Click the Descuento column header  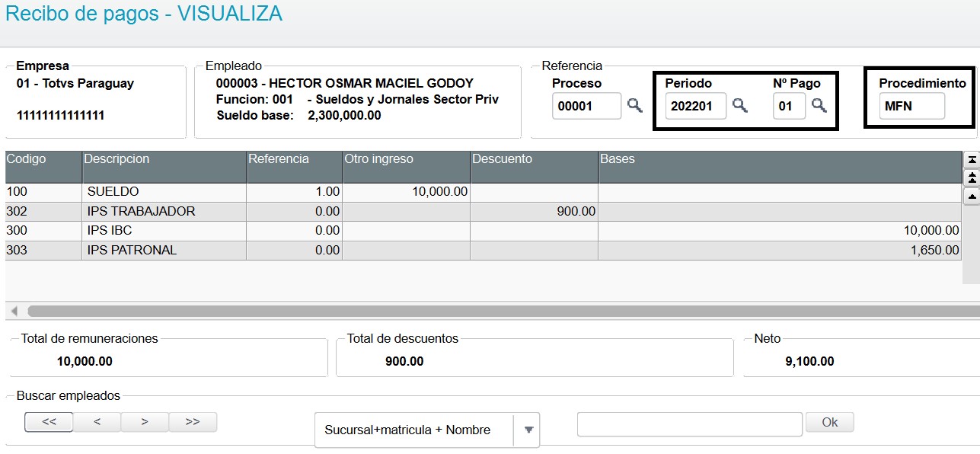click(x=534, y=167)
